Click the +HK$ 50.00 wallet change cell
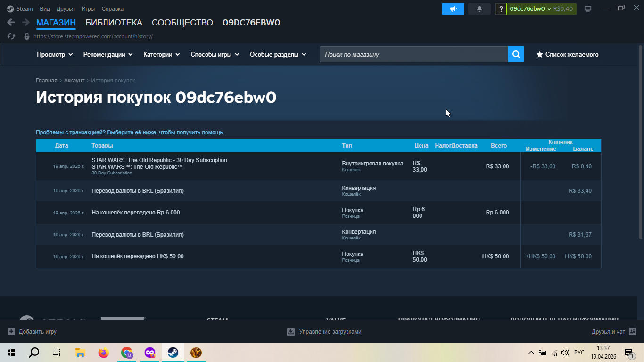Screen dimensions: 644x362 pos(540,256)
